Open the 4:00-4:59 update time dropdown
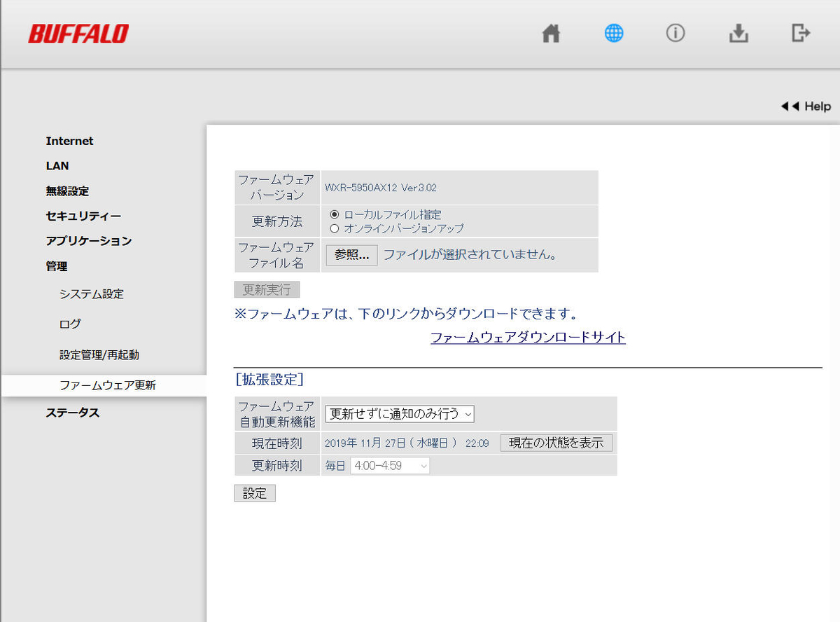840x622 pixels. click(390, 465)
